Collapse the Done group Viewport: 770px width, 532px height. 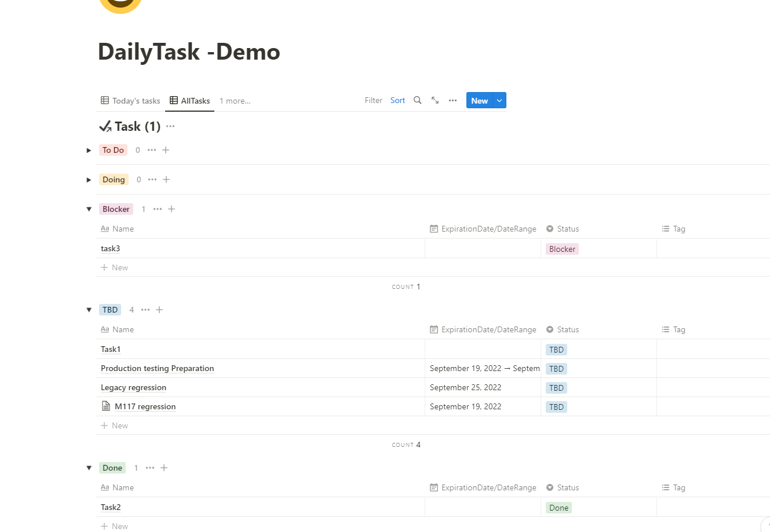tap(89, 468)
